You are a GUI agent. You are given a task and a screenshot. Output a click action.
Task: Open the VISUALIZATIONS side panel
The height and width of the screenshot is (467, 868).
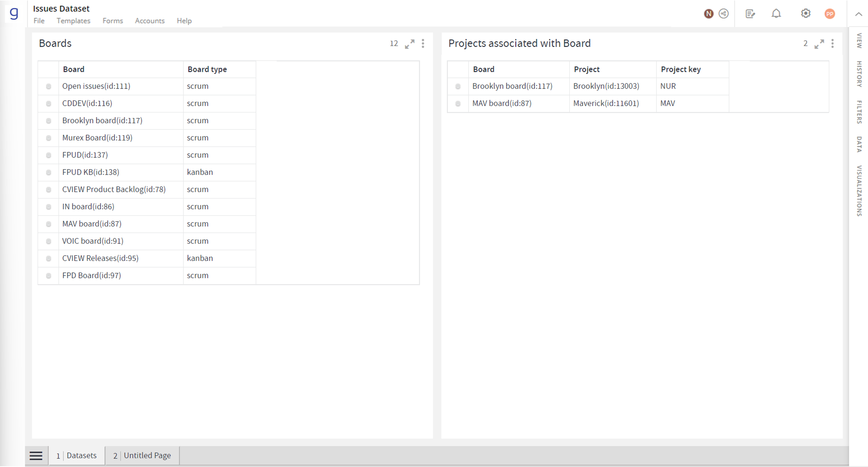859,191
